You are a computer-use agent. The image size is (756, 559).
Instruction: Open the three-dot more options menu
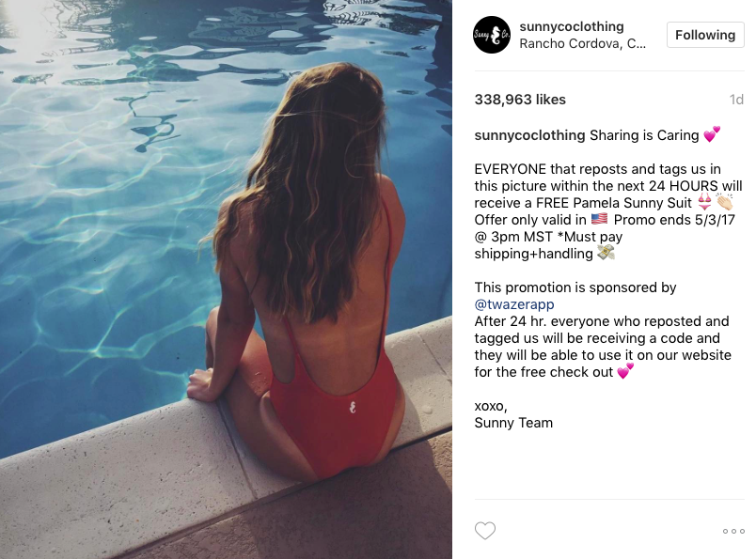733,531
